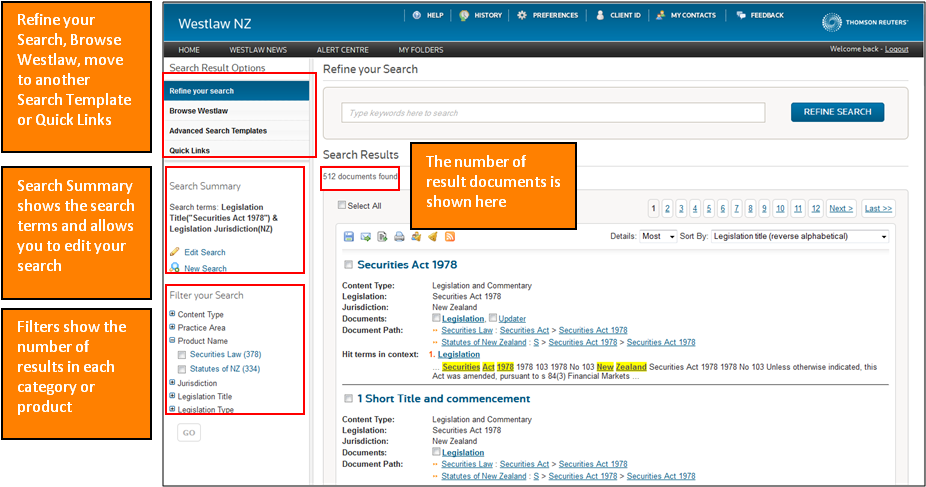926x487 pixels.
Task: Expand the Legislation Type filter
Action: click(172, 409)
